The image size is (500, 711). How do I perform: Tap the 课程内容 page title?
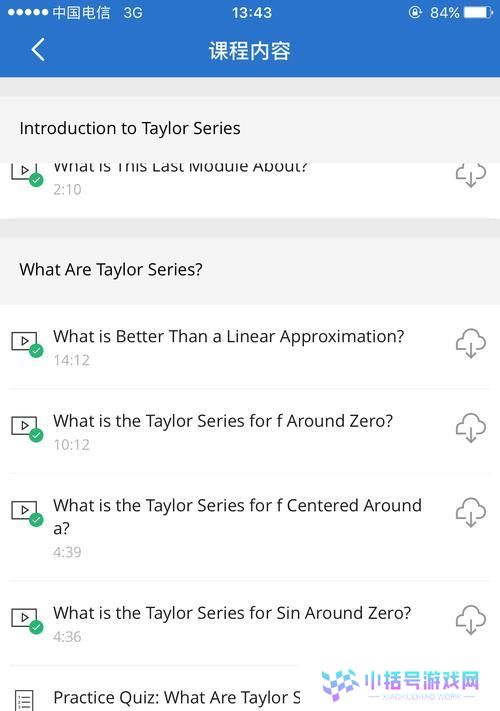point(250,50)
